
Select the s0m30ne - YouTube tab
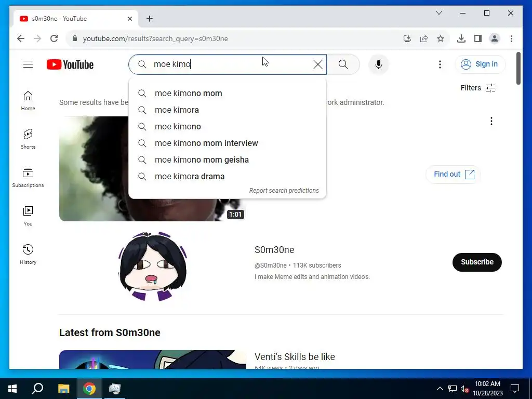(76, 19)
